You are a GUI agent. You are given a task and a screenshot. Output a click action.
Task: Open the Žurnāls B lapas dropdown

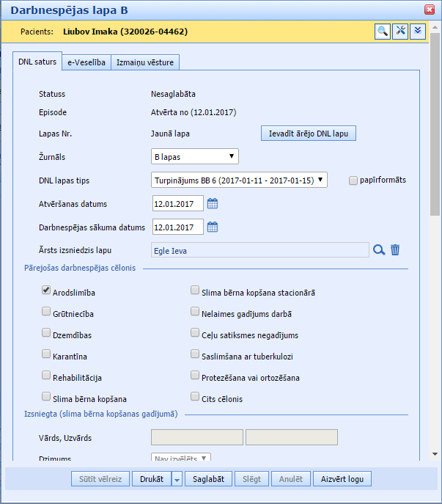(194, 156)
